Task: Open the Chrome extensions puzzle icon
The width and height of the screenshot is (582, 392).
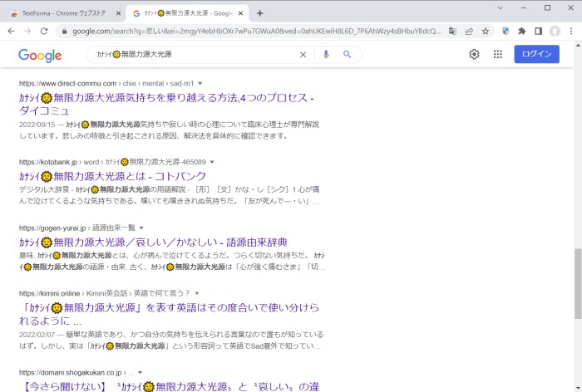Action: (521, 31)
